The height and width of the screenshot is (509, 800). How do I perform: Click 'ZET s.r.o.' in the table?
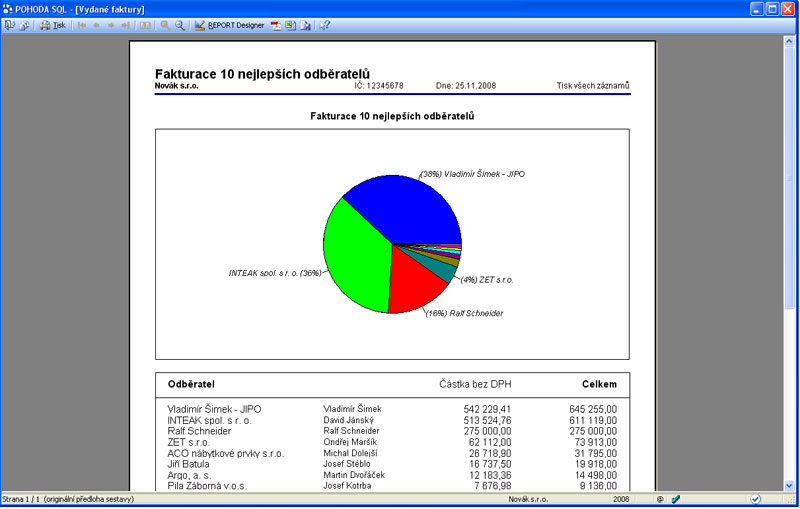click(x=188, y=442)
